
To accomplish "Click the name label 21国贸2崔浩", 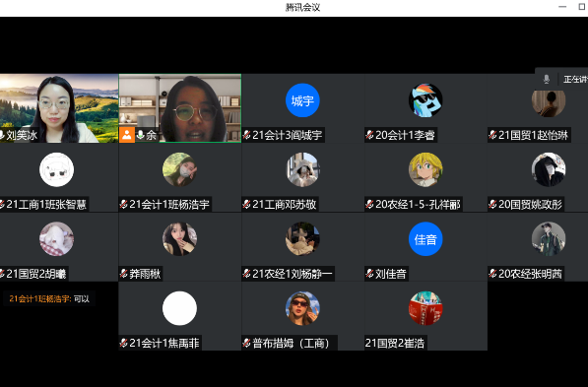I will tap(395, 343).
